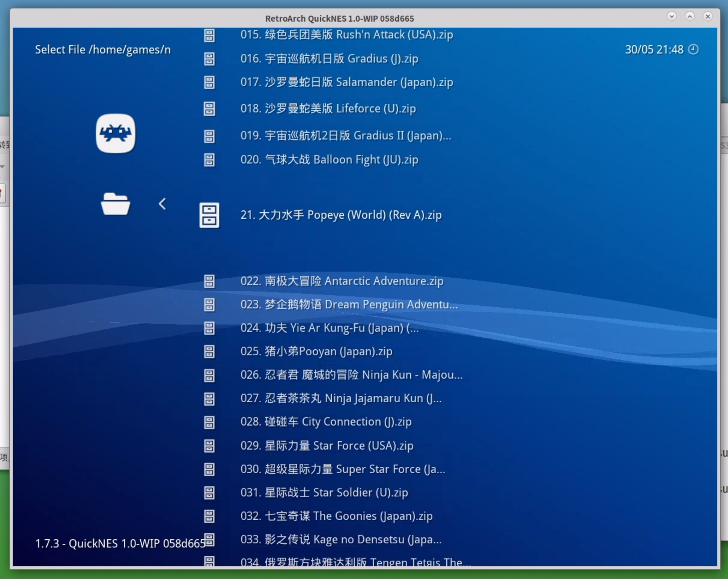Click the archive icon beside Popeye entry
The width and height of the screenshot is (728, 579).
pos(209,215)
